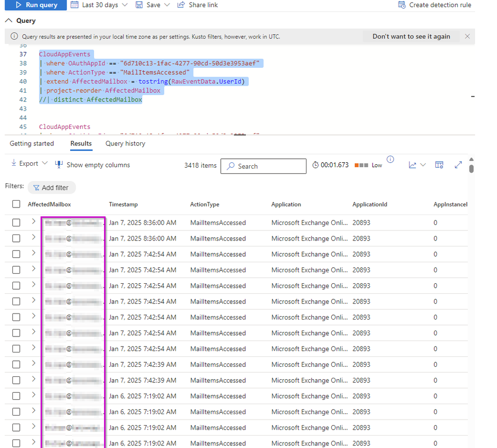Image resolution: width=497 pixels, height=448 pixels.
Task: Expand the chart type dropdown chevron
Action: [x=423, y=165]
